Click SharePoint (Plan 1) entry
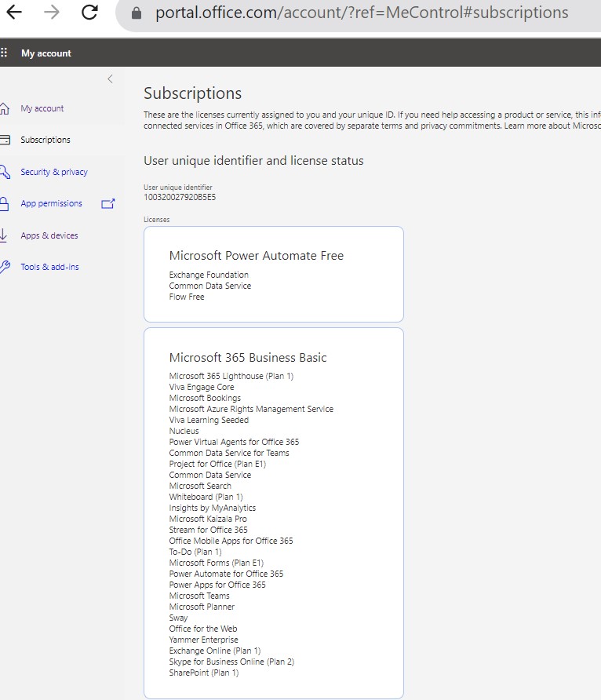 pyautogui.click(x=203, y=673)
